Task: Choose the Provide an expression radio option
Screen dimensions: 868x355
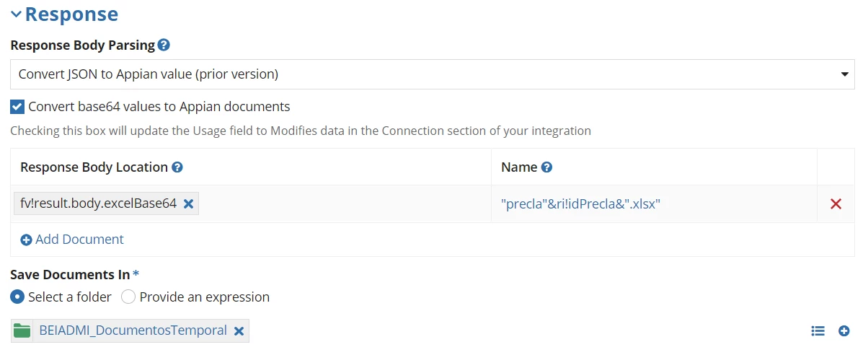Action: (128, 297)
